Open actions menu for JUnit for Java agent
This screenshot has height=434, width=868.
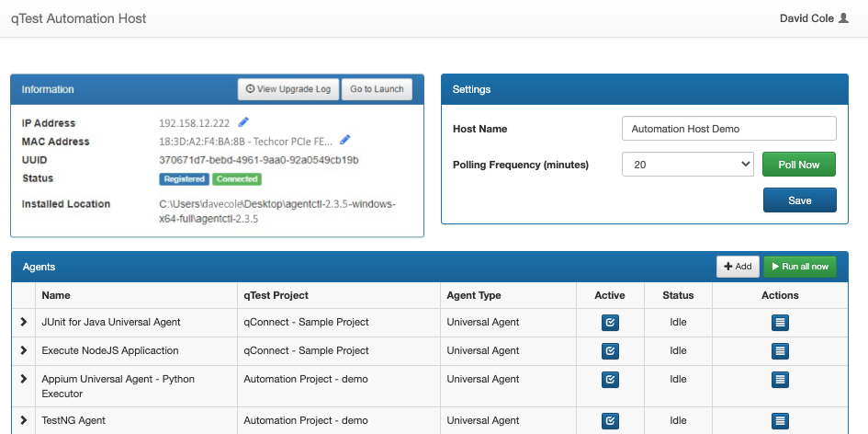(780, 323)
